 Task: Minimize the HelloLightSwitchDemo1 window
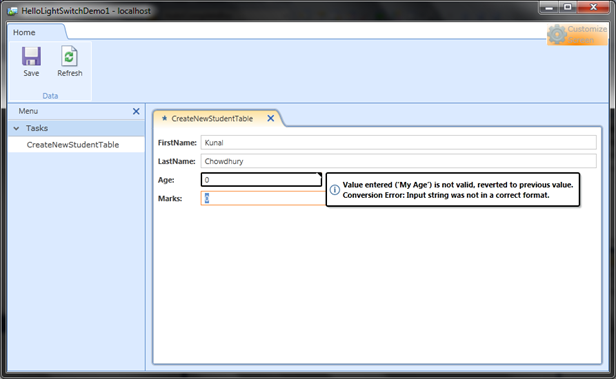(x=549, y=7)
